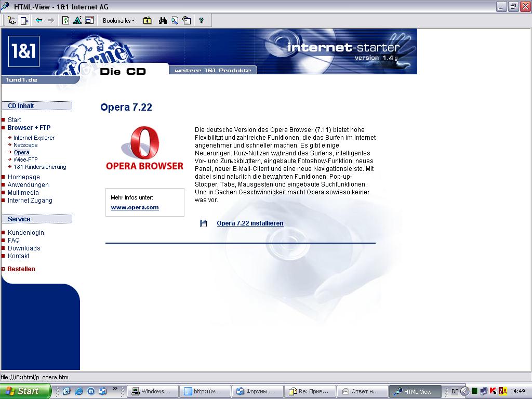Switch to the 'Re: Прив...' taskbar window
This screenshot has width=532, height=399.
click(x=310, y=392)
